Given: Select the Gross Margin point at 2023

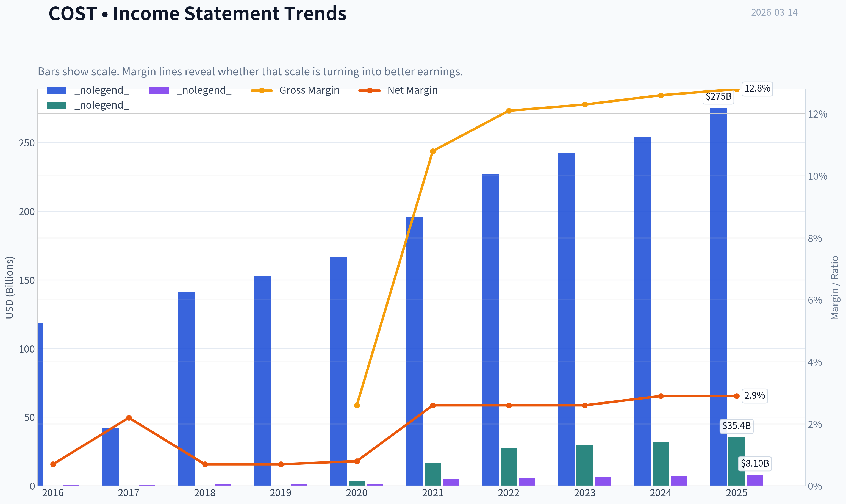Looking at the screenshot, I should point(585,105).
